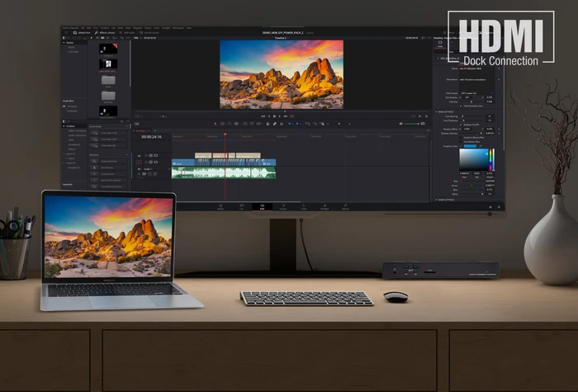Choose the Trim Edit Mode tool
The height and width of the screenshot is (392, 578).
(x=222, y=124)
